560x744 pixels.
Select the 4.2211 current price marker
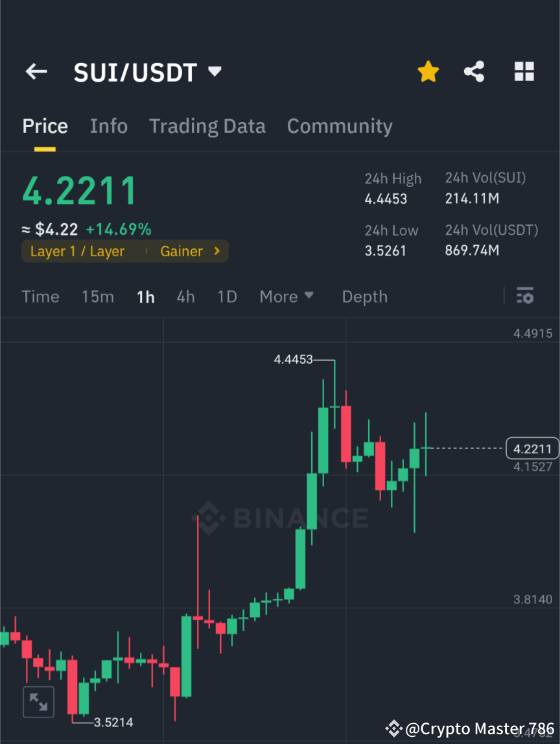point(531,448)
